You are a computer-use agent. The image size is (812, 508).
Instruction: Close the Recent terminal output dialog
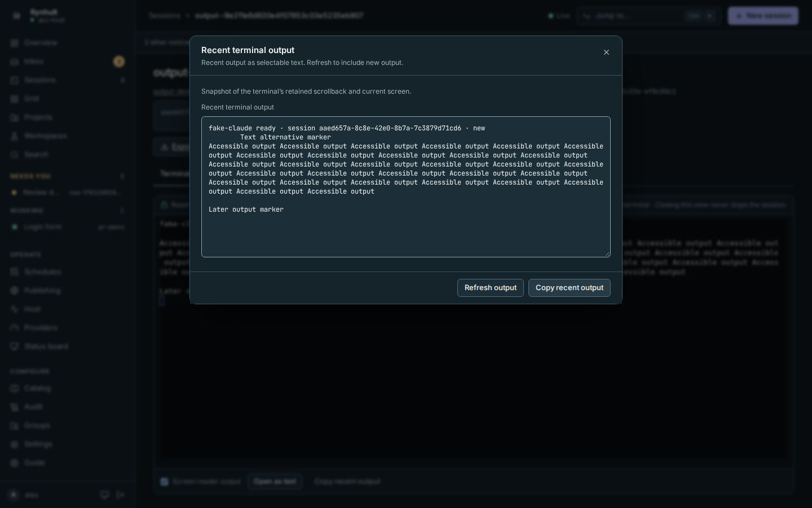click(606, 52)
